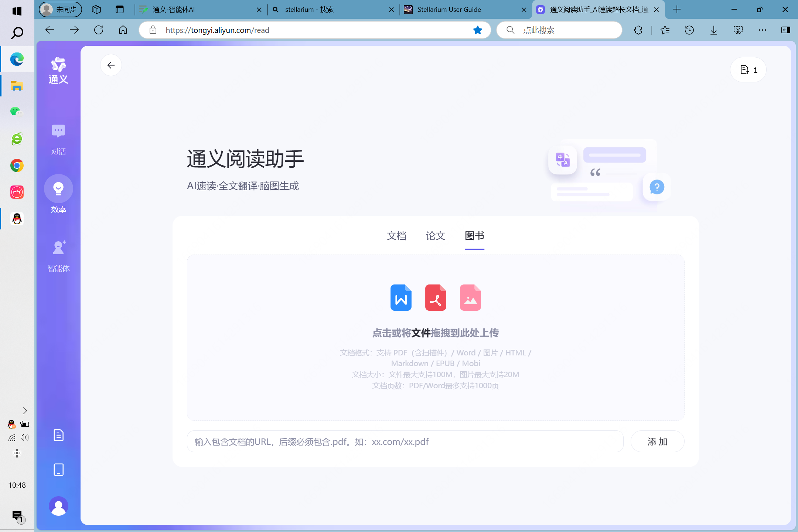Close the stellarium - 搜索 tab
This screenshot has width=798, height=532.
point(392,10)
